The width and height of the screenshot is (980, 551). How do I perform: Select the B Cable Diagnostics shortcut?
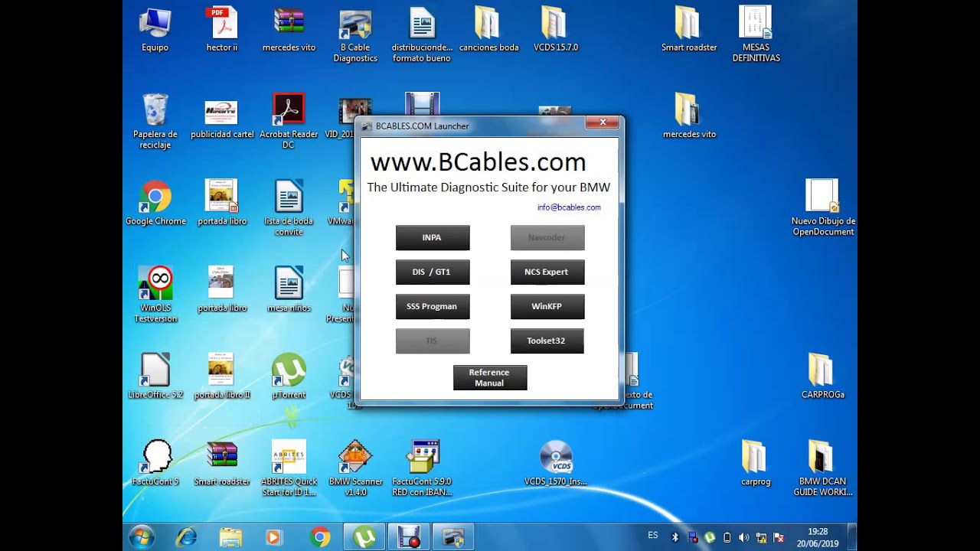coord(355,36)
